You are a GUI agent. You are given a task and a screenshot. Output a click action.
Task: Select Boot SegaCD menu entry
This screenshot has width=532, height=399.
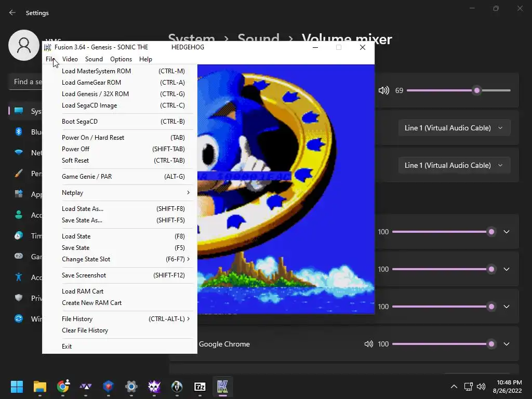(120, 122)
